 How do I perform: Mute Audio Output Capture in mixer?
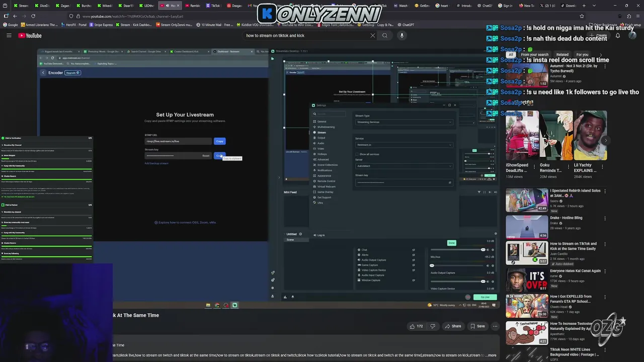point(488,282)
